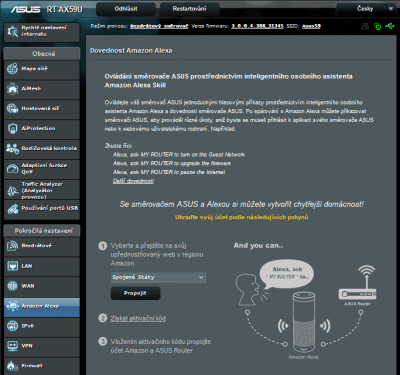Open the Firewall flame icon
The width and height of the screenshot is (400, 375).
coord(12,366)
